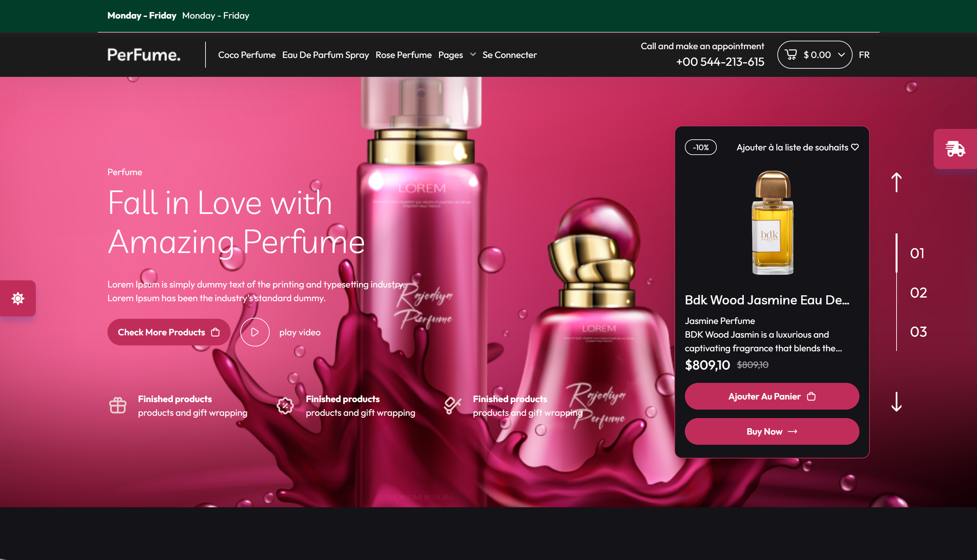Screen dimensions: 977x560
Task: Click the slider down arrow
Action: click(897, 402)
